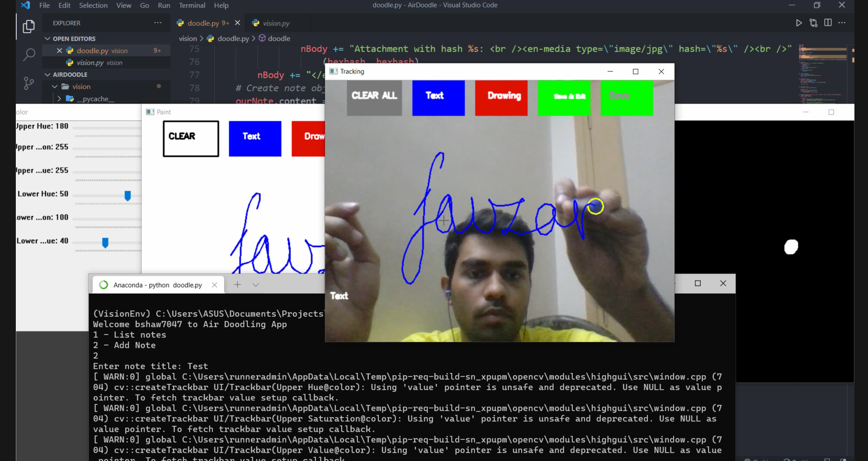Collapse the Open Editors section

pyautogui.click(x=47, y=39)
